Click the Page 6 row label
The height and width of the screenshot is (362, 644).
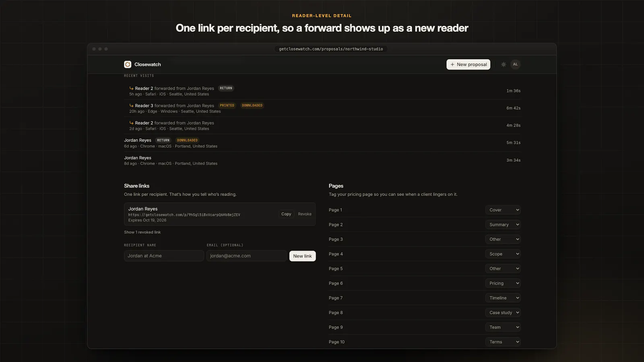coord(336,283)
